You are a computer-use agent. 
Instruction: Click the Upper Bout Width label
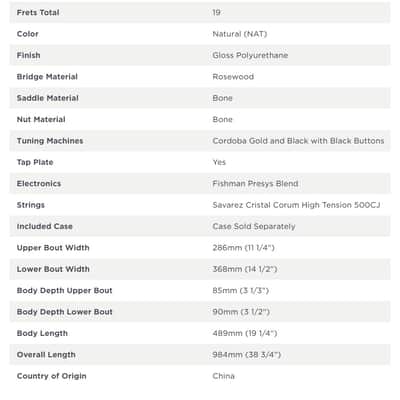53,248
